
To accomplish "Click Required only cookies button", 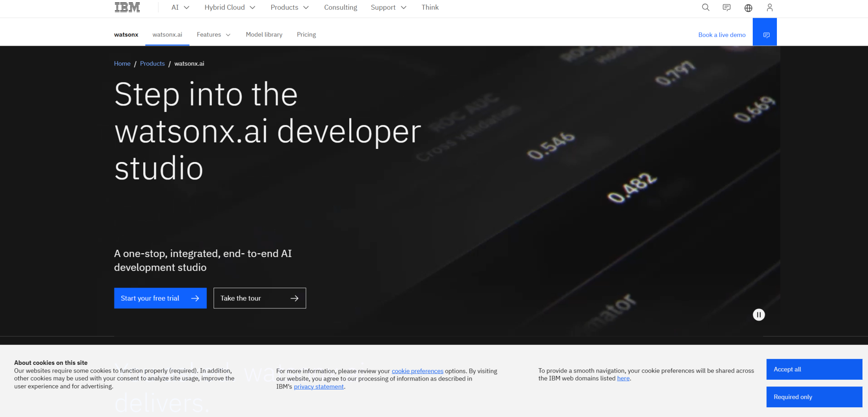I will point(814,397).
